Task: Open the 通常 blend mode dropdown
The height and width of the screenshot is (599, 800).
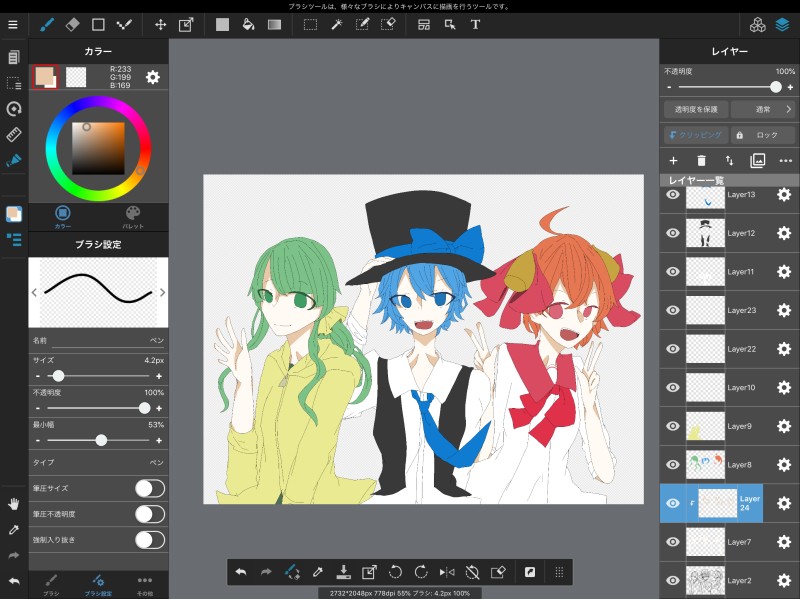Action: tap(762, 109)
